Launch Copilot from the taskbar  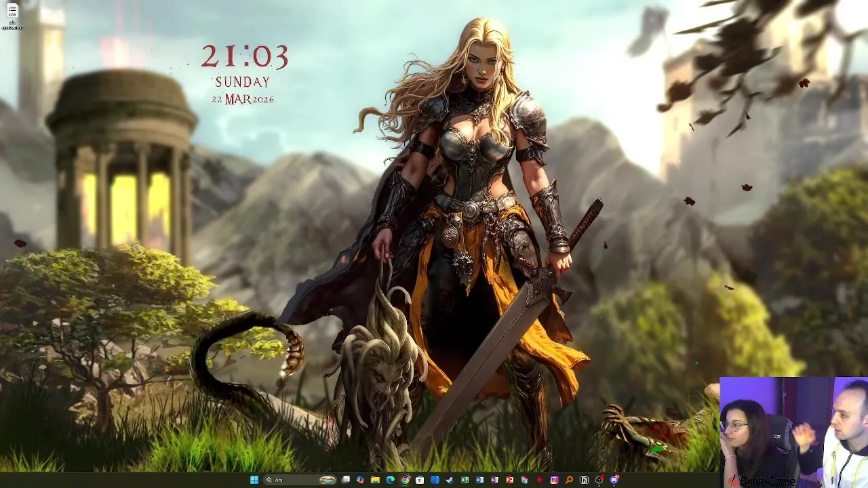coord(360,480)
